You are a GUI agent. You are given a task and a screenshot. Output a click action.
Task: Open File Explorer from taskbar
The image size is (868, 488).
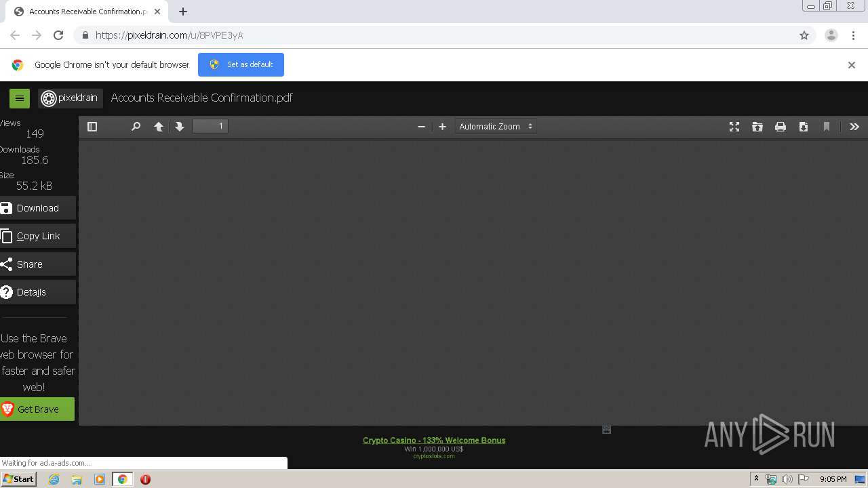click(x=77, y=479)
